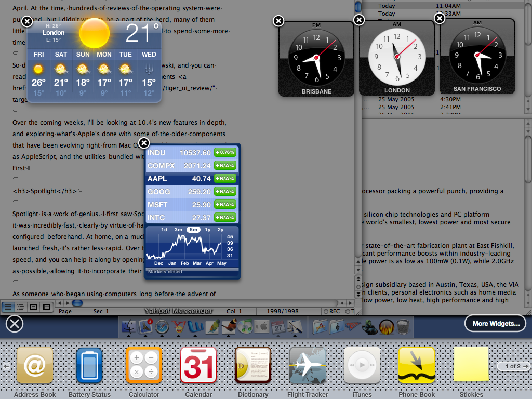Close the stocks widget
This screenshot has height=399, width=532.
pyautogui.click(x=144, y=143)
